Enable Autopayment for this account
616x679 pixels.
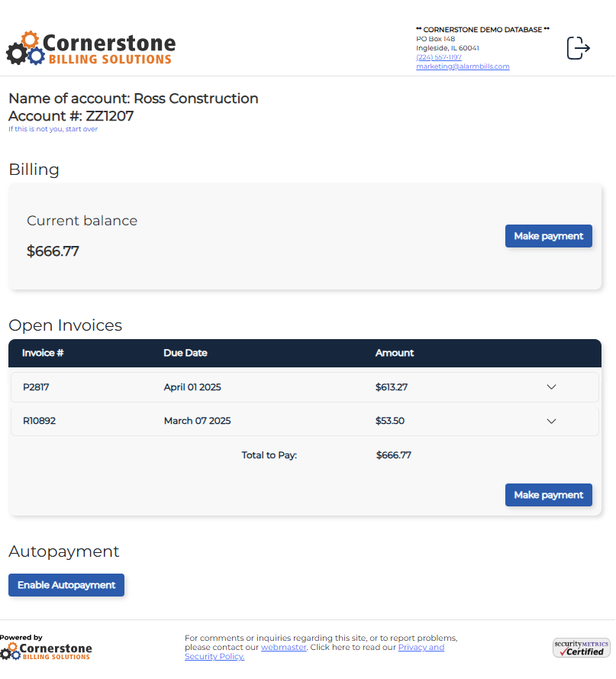click(x=66, y=585)
